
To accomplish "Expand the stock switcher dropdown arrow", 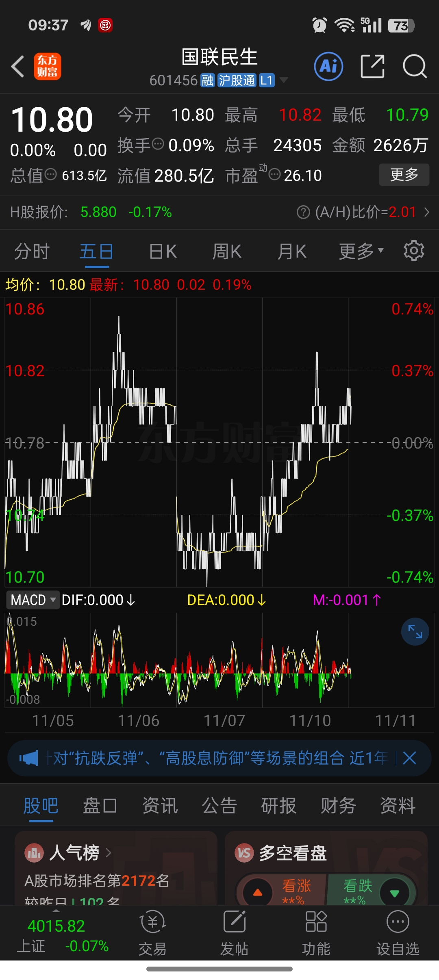I will [x=284, y=80].
